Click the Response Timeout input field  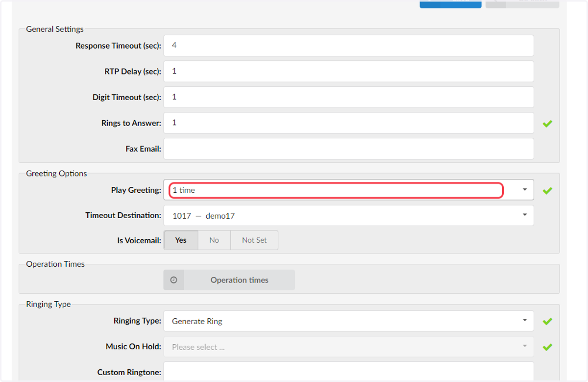tap(348, 46)
